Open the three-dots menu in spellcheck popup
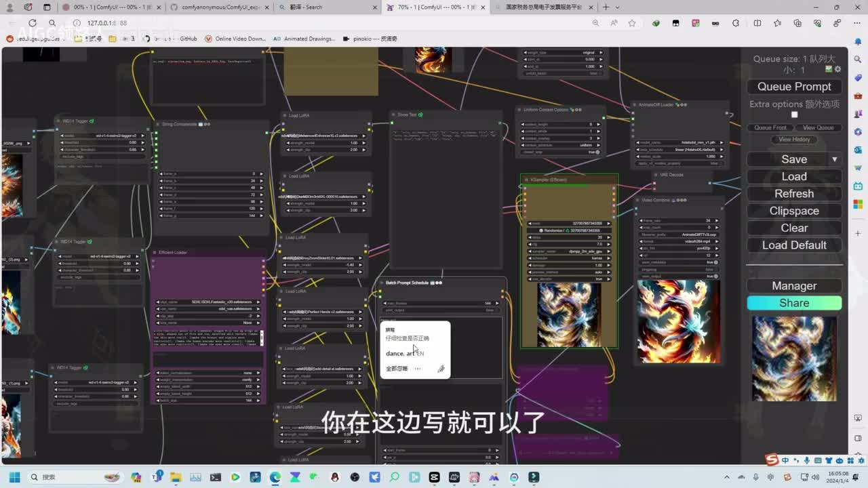868x488 pixels. coord(418,369)
